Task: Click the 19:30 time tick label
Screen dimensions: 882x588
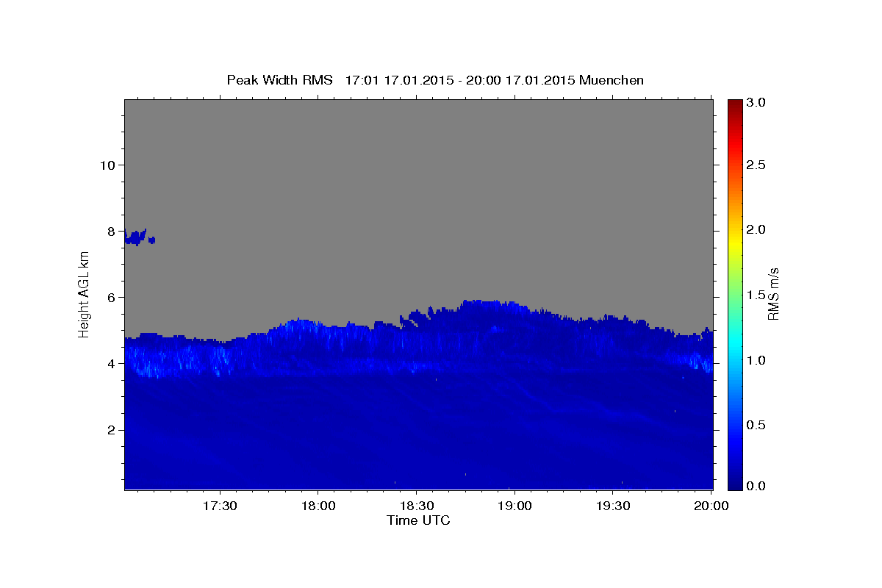Action: point(612,506)
